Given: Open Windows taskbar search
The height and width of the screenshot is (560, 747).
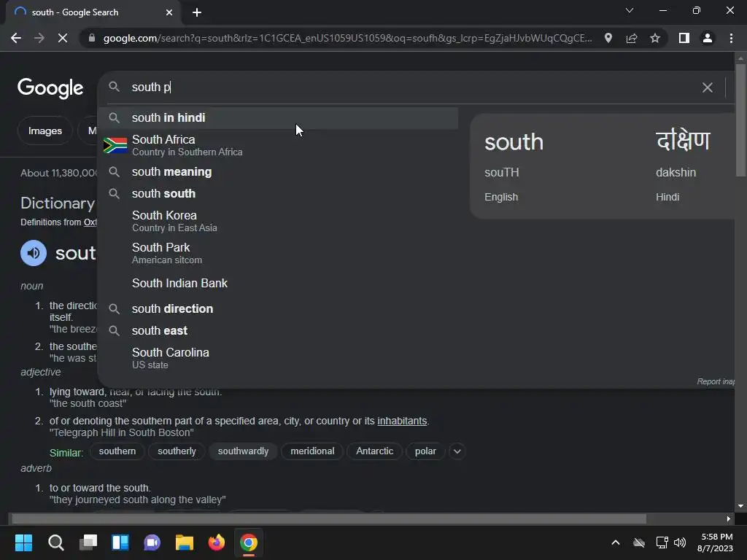Looking at the screenshot, I should (55, 542).
